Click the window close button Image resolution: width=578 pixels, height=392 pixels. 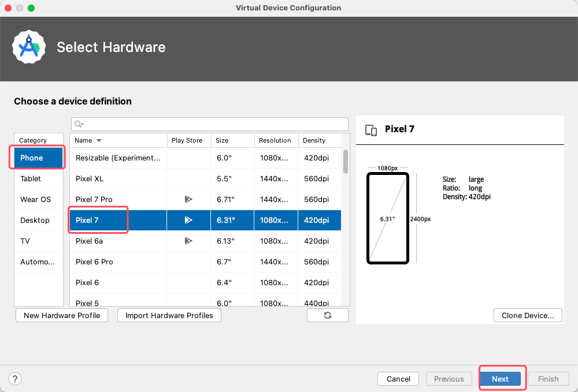point(8,8)
